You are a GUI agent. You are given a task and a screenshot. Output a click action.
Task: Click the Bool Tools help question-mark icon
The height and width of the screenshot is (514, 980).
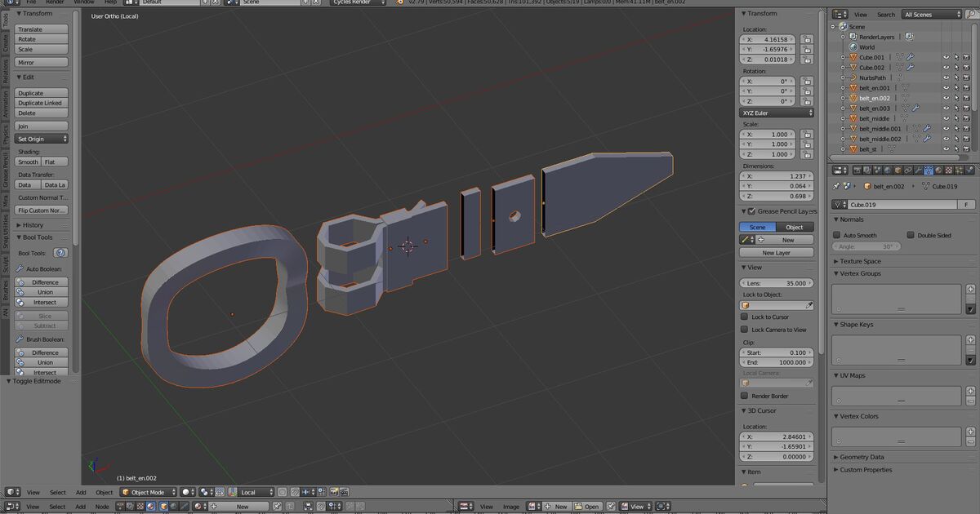tap(60, 253)
